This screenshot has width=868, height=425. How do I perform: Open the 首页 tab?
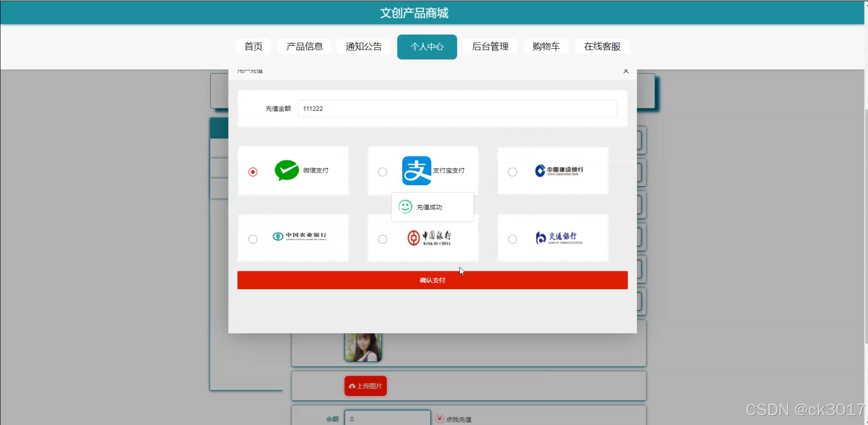pos(253,46)
